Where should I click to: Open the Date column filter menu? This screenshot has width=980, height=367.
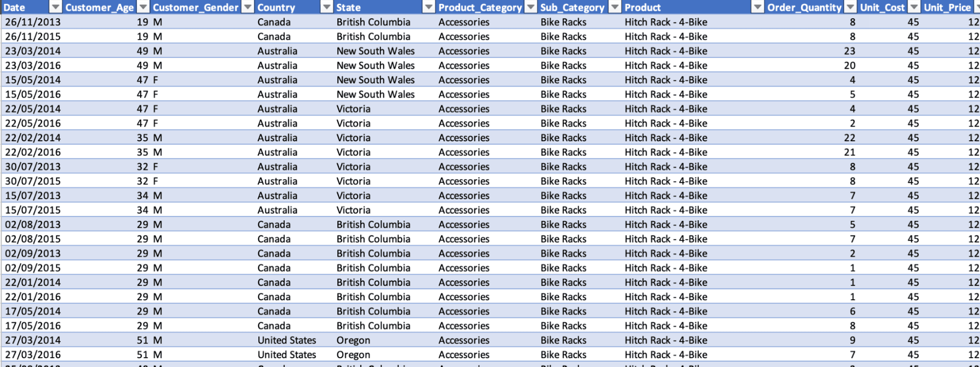coord(54,7)
